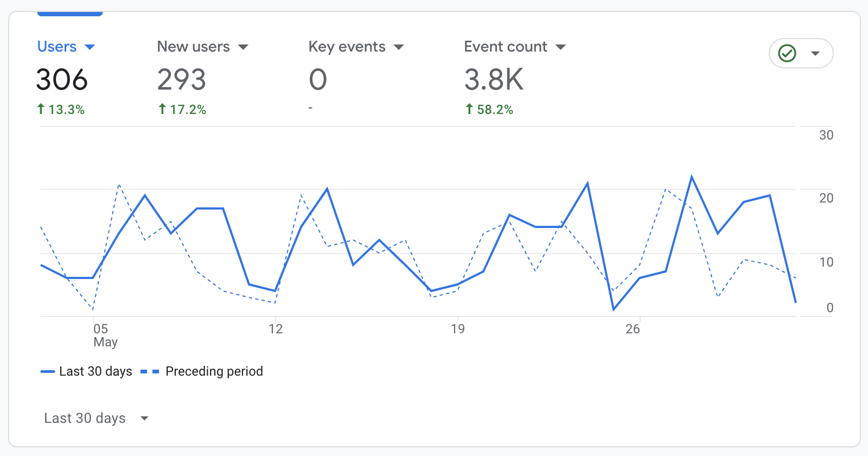
Task: Open the Key events metric dropdown arrow
Action: 399,47
